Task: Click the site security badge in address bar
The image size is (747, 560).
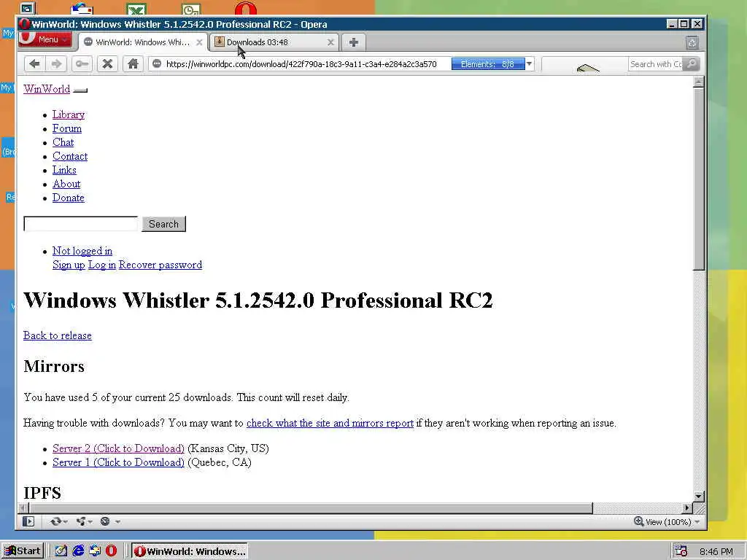Action: point(157,64)
